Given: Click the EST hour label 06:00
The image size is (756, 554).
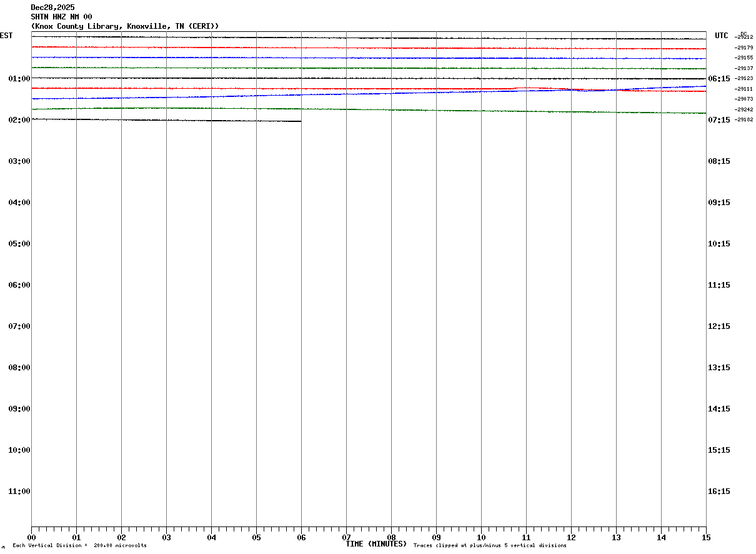Looking at the screenshot, I should point(19,285).
